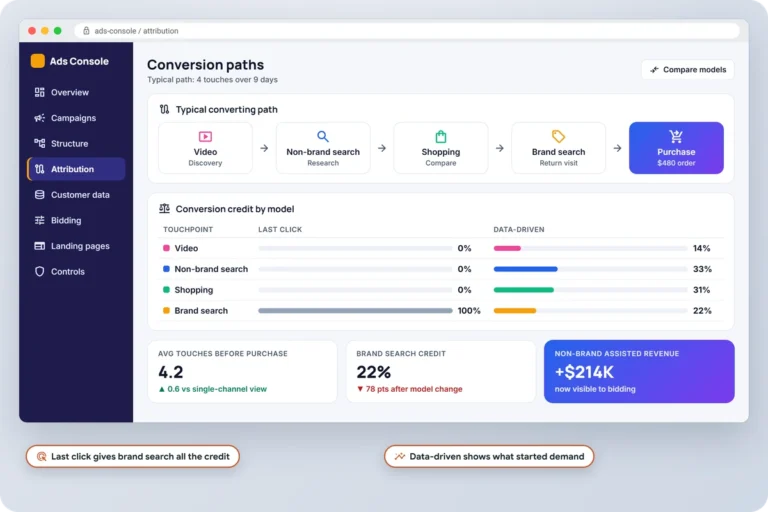Click the Bidding sliders icon
The height and width of the screenshot is (512, 768).
(40, 220)
